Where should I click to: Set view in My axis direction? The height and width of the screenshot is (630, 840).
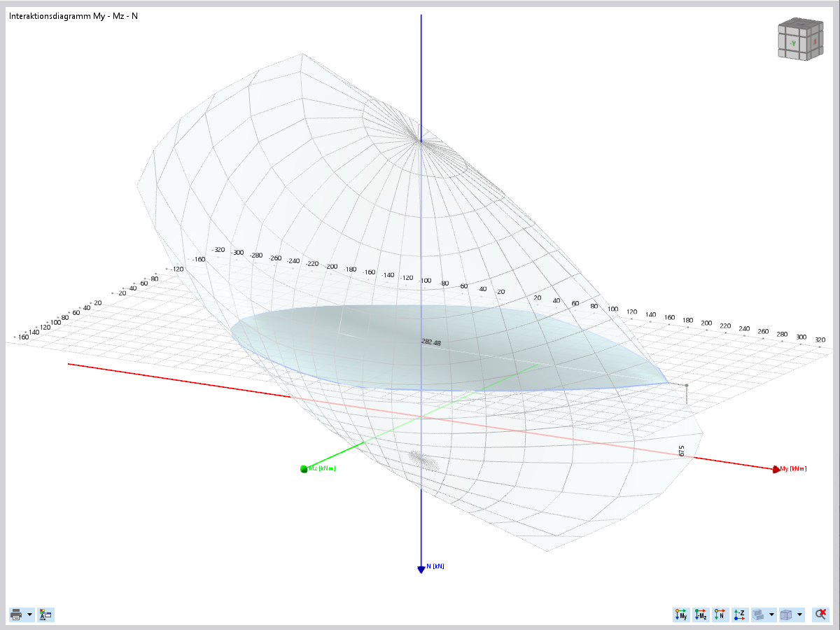[x=681, y=615]
